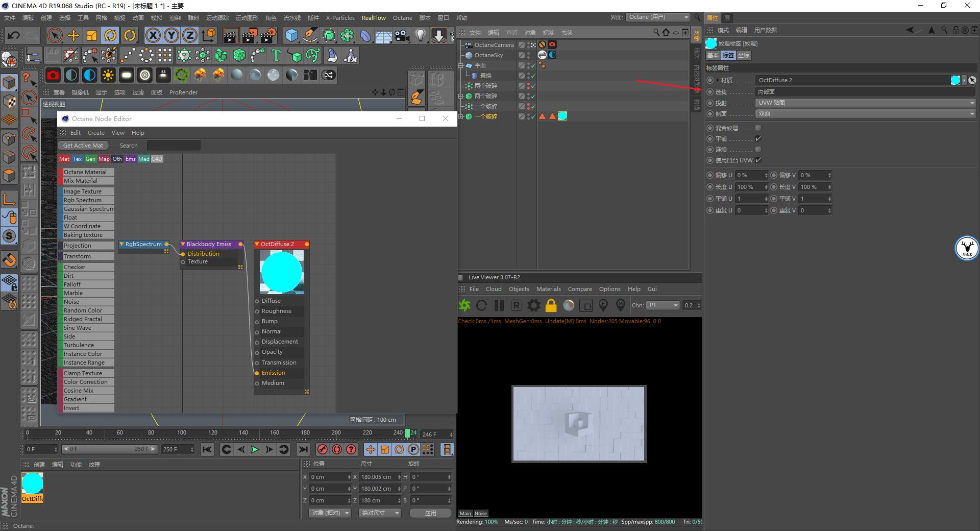Click the yellow resolution lock in Live Viewer
This screenshot has height=531, width=980.
tap(551, 305)
